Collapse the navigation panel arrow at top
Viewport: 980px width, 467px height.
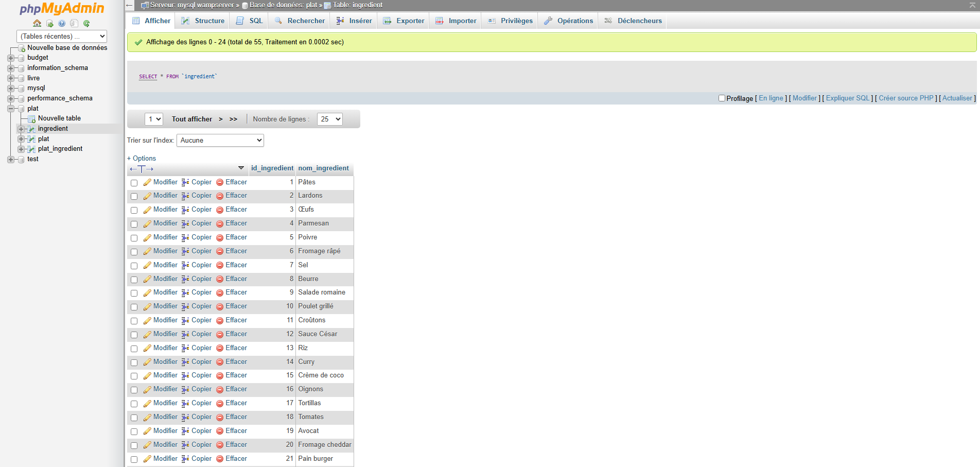[130, 5]
